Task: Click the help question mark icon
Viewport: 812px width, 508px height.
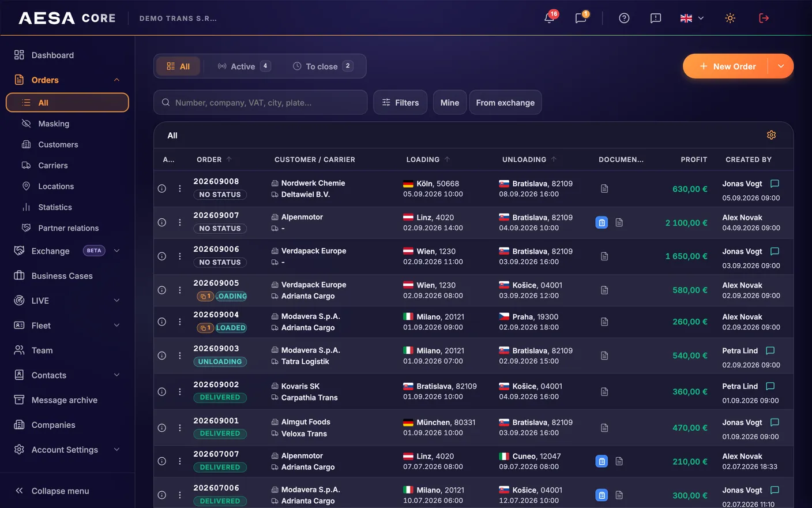Action: point(624,18)
